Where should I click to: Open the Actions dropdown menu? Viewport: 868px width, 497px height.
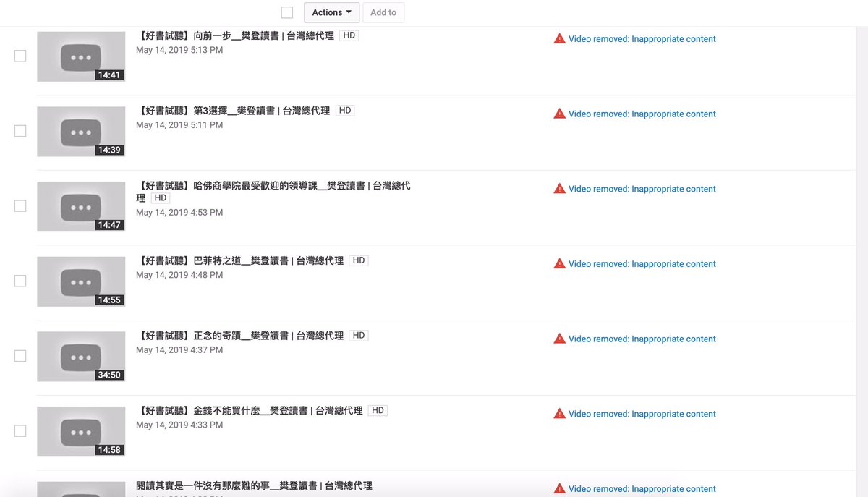(x=332, y=12)
